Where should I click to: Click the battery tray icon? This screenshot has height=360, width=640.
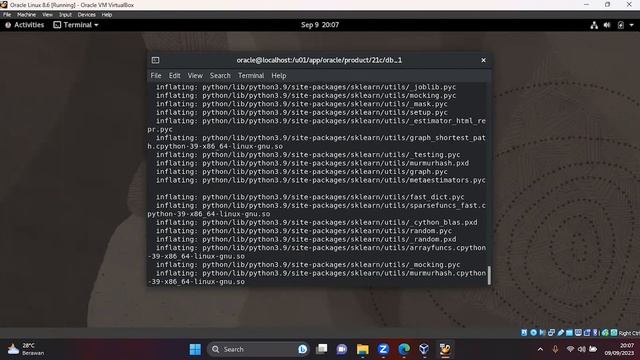(x=593, y=349)
